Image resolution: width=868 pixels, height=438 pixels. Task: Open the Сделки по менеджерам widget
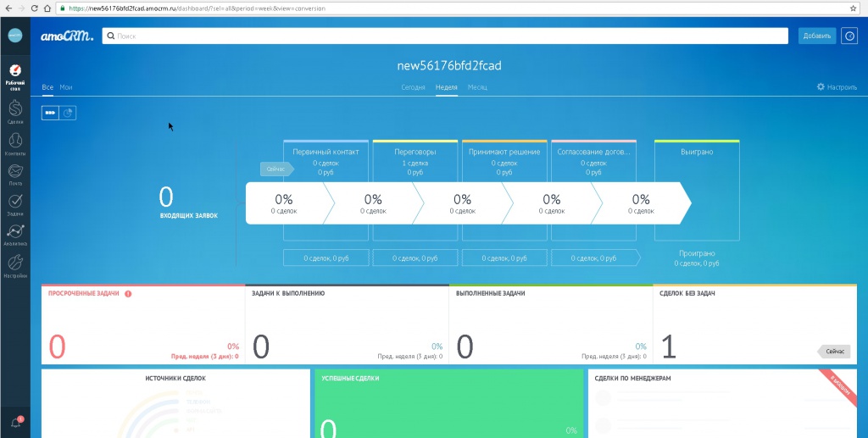click(x=722, y=404)
